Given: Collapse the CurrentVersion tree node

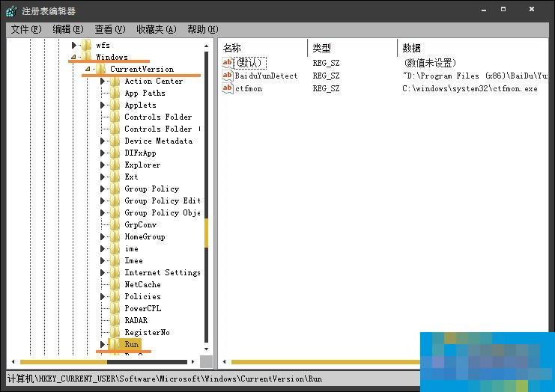Looking at the screenshot, I should [x=88, y=69].
